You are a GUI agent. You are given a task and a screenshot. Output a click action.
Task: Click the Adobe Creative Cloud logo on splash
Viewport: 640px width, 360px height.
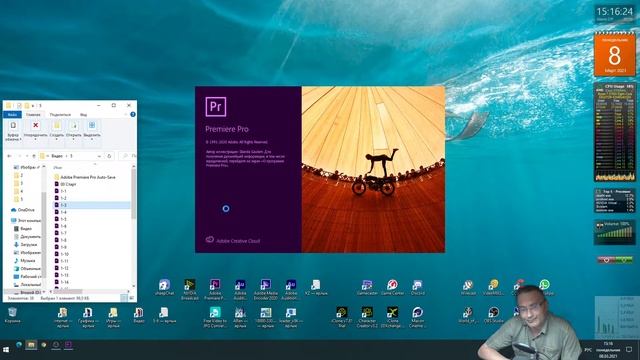point(210,240)
